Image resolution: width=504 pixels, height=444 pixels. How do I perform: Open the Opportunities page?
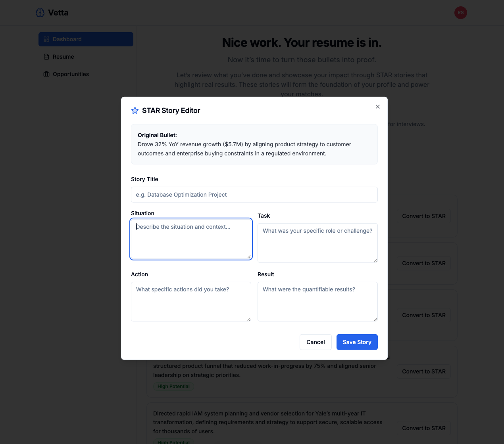pyautogui.click(x=71, y=74)
